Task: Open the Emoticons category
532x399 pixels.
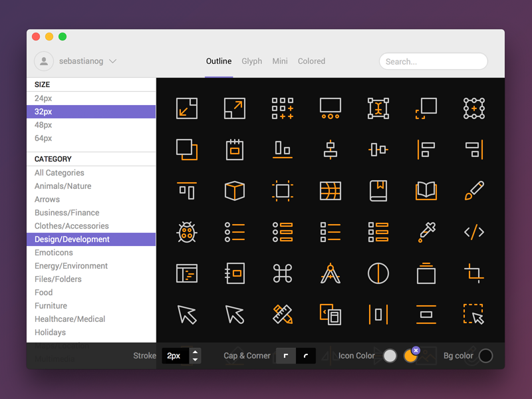Action: point(91,253)
